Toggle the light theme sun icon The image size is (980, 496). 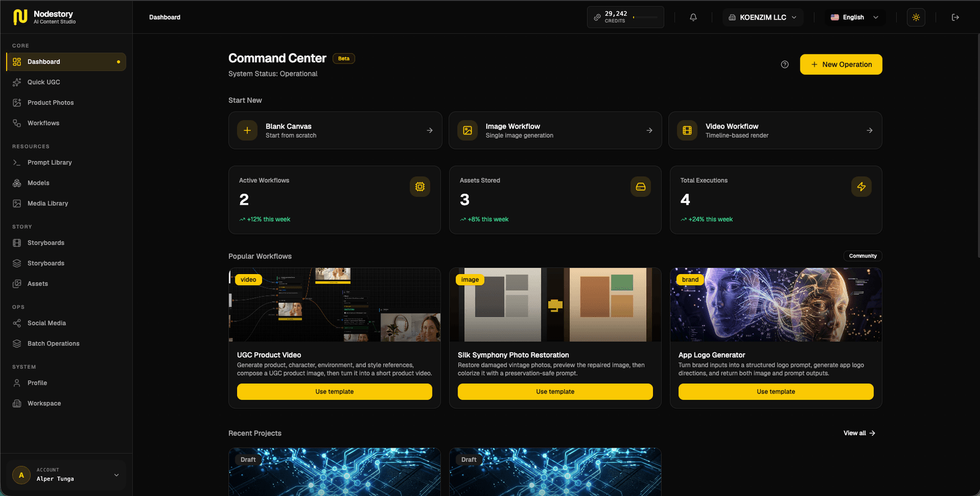point(916,17)
